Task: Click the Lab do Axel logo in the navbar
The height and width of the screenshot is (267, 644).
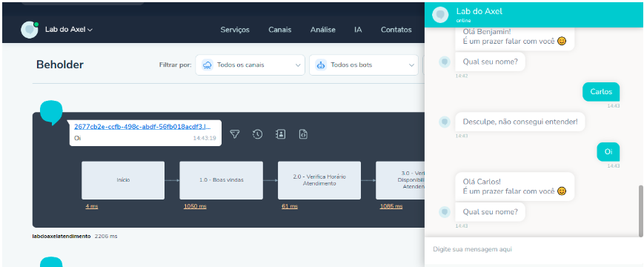Action: [30, 30]
